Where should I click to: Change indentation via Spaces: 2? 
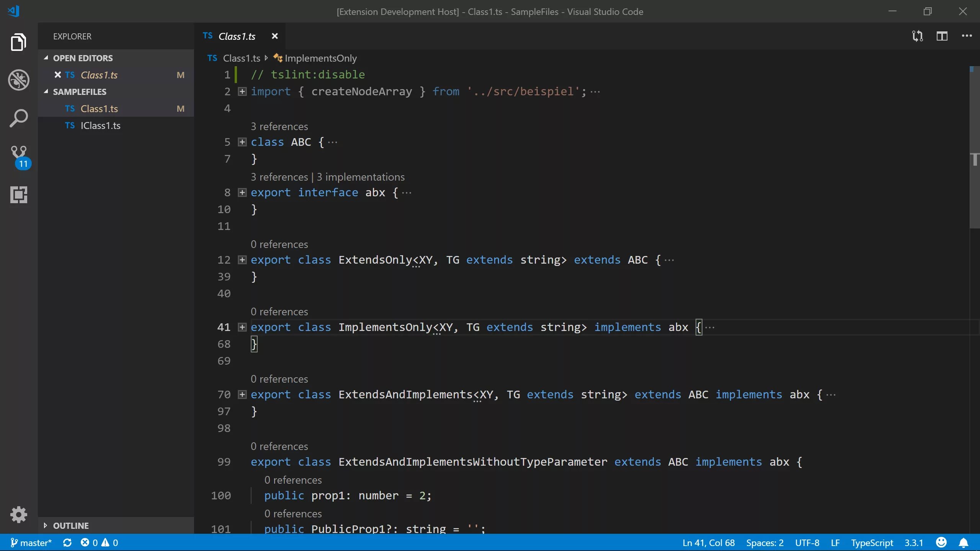tap(764, 543)
